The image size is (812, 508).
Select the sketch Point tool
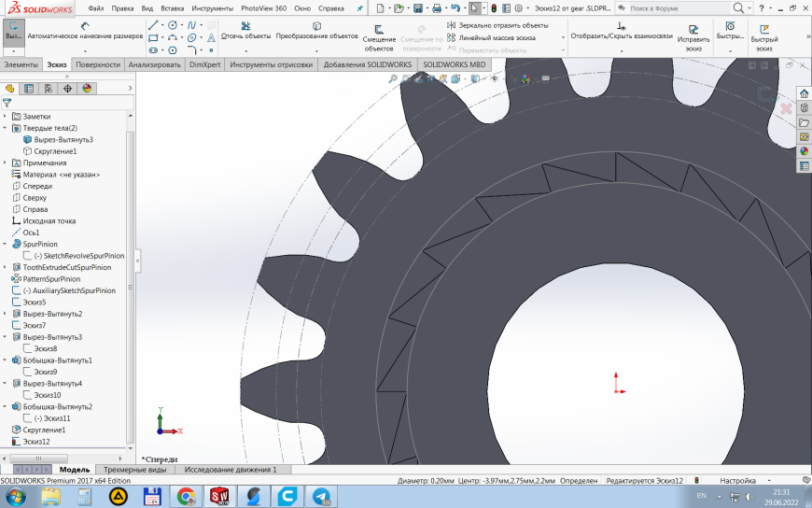pos(211,50)
